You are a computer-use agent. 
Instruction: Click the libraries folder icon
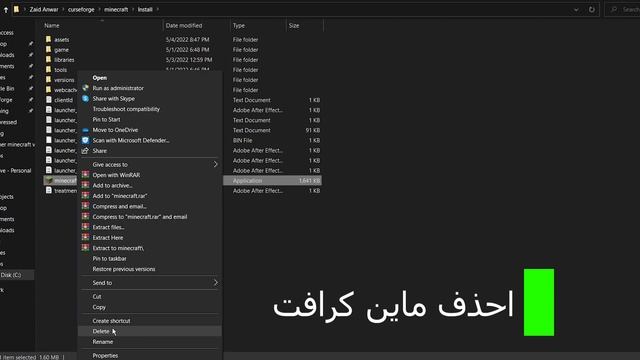(49, 60)
